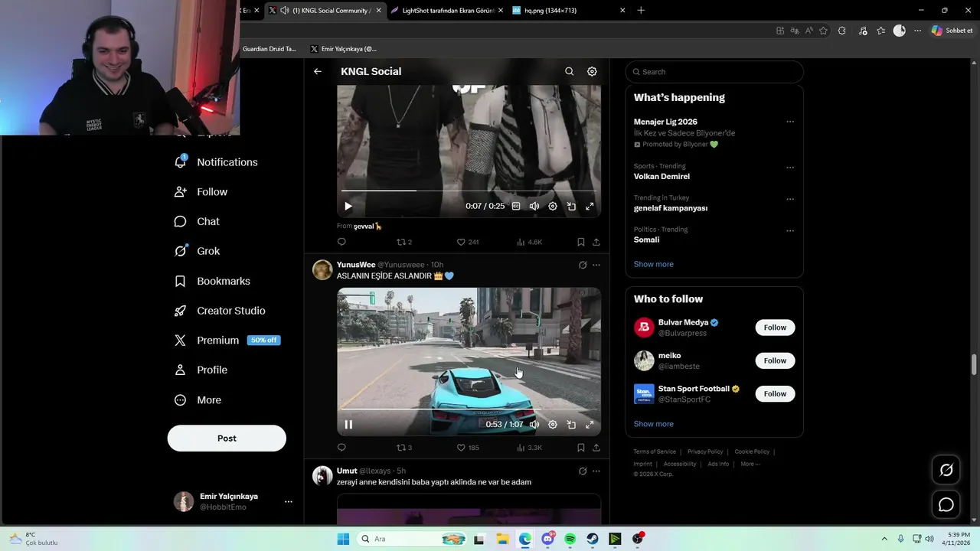Share the post with 241 likes
The width and height of the screenshot is (980, 551).
[x=596, y=242]
